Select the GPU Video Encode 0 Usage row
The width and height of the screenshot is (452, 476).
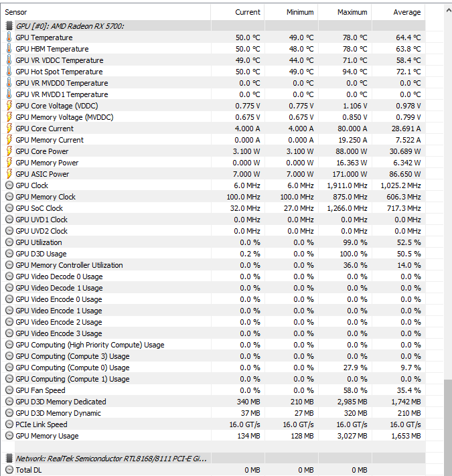(213, 299)
